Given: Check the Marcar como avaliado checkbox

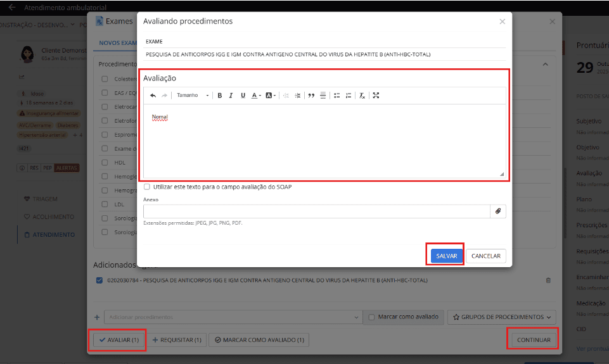Looking at the screenshot, I should point(371,317).
